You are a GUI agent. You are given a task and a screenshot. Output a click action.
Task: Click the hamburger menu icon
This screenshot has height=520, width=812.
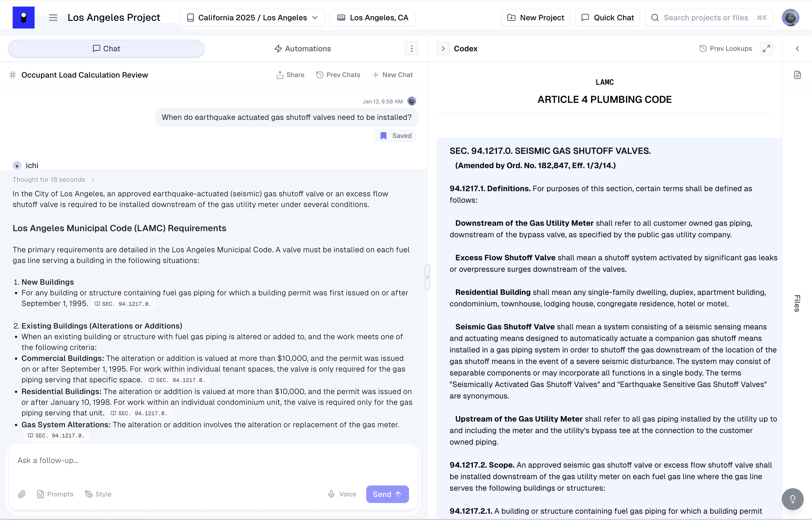point(53,18)
